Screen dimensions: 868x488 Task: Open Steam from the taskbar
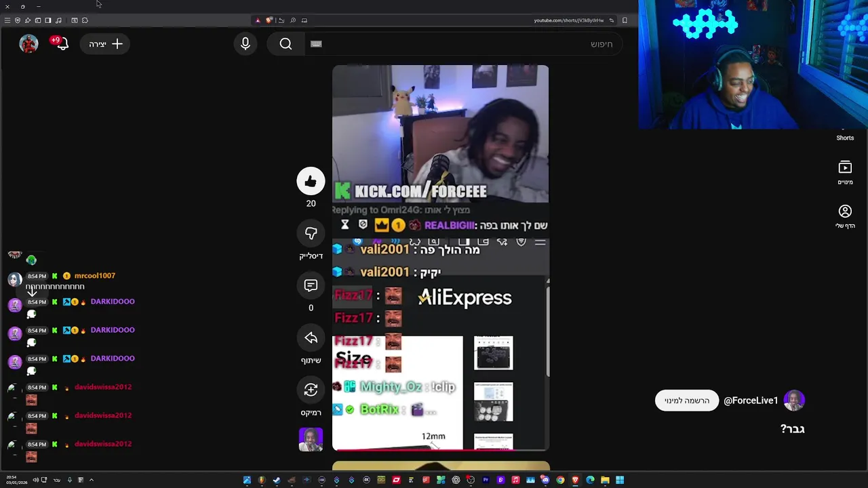[277, 480]
